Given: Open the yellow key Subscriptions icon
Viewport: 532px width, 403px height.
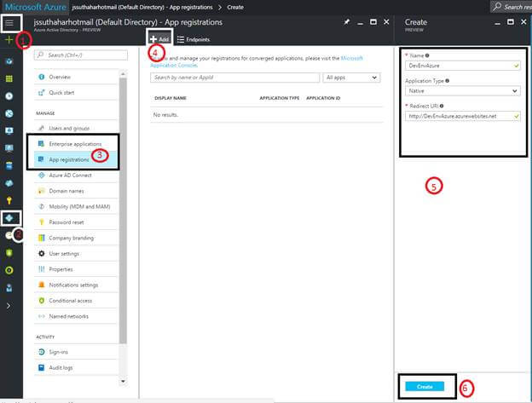Looking at the screenshot, I should pos(9,201).
